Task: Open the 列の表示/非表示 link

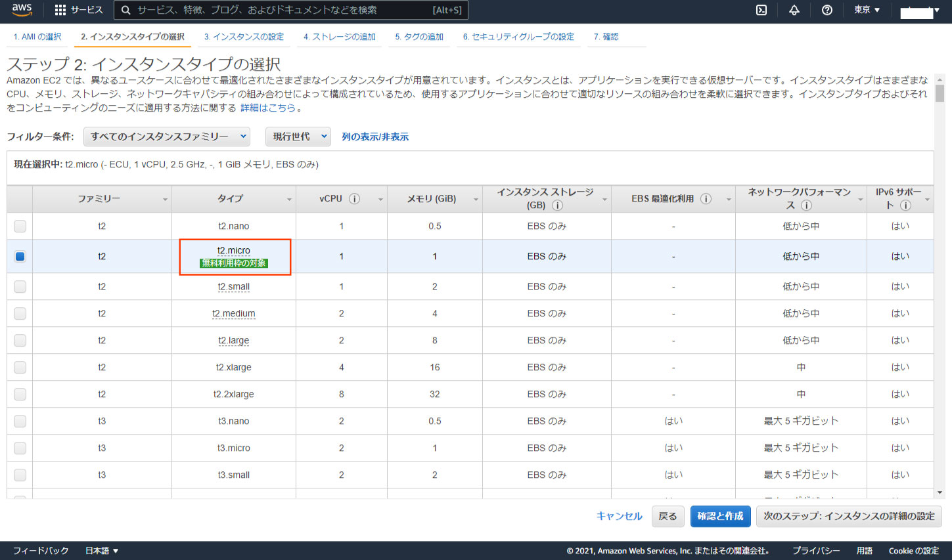Action: tap(375, 137)
